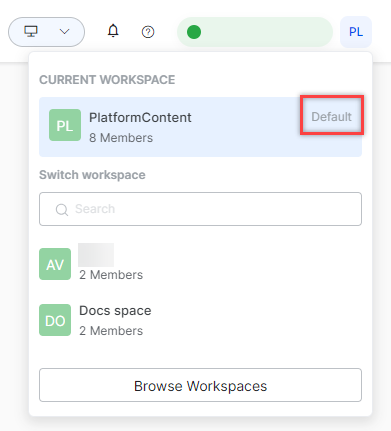Click 2 Members under Docs space
Screen dimensions: 391x431
point(111,331)
